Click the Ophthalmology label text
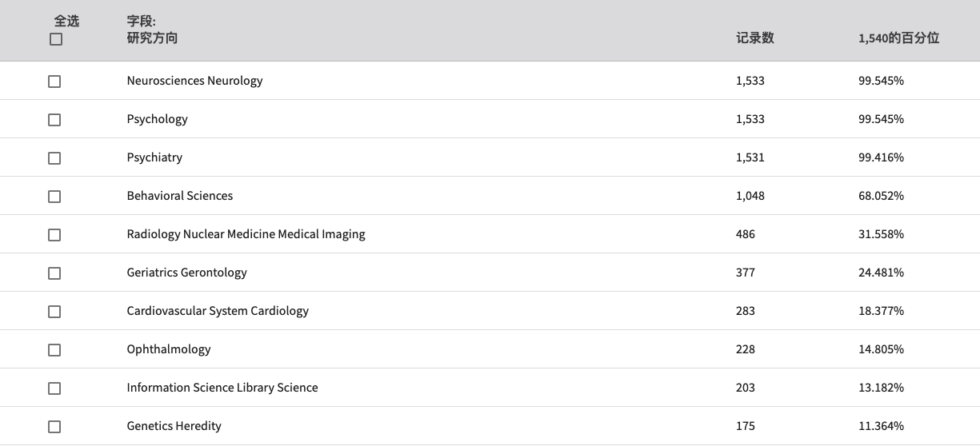The width and height of the screenshot is (980, 446). coord(169,349)
